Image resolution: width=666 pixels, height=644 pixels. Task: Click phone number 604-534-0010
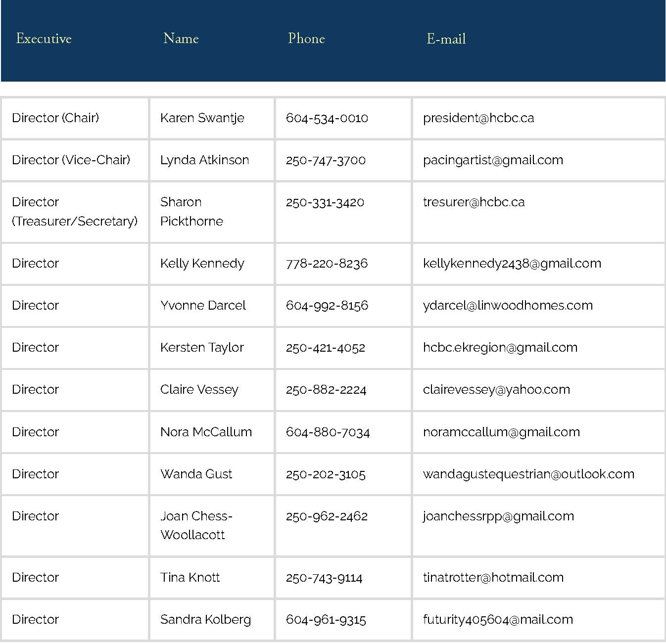[x=327, y=118]
